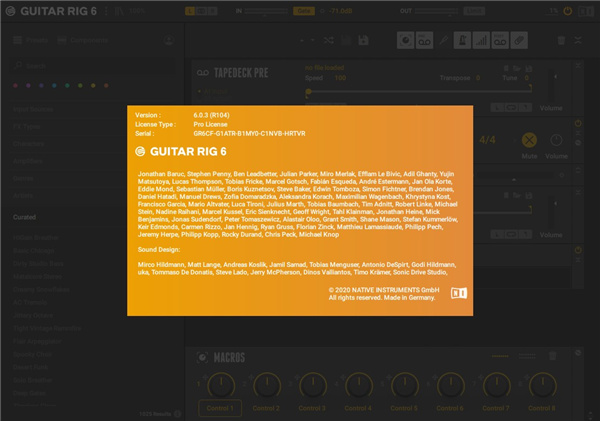Clear the rack with the trash icon
This screenshot has height=421, width=600.
click(x=561, y=40)
